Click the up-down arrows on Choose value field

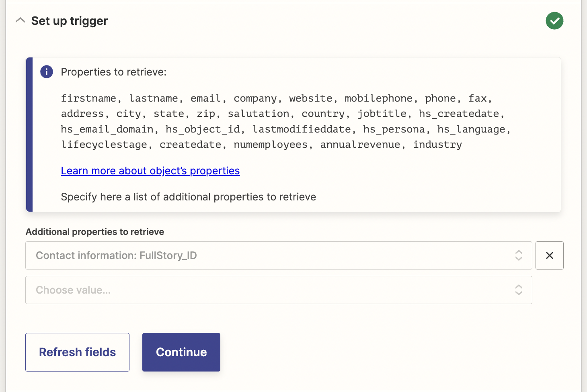point(519,290)
